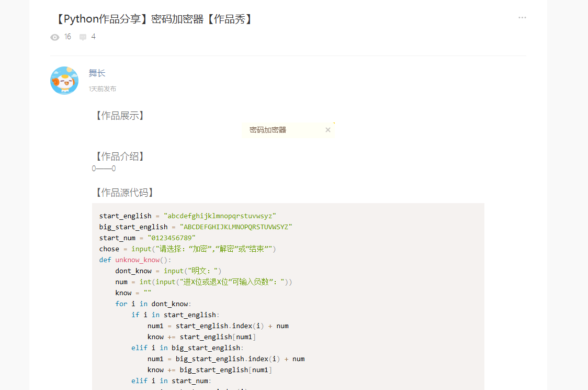Click the big_start_english code line
This screenshot has height=390, width=588.
[x=195, y=227]
